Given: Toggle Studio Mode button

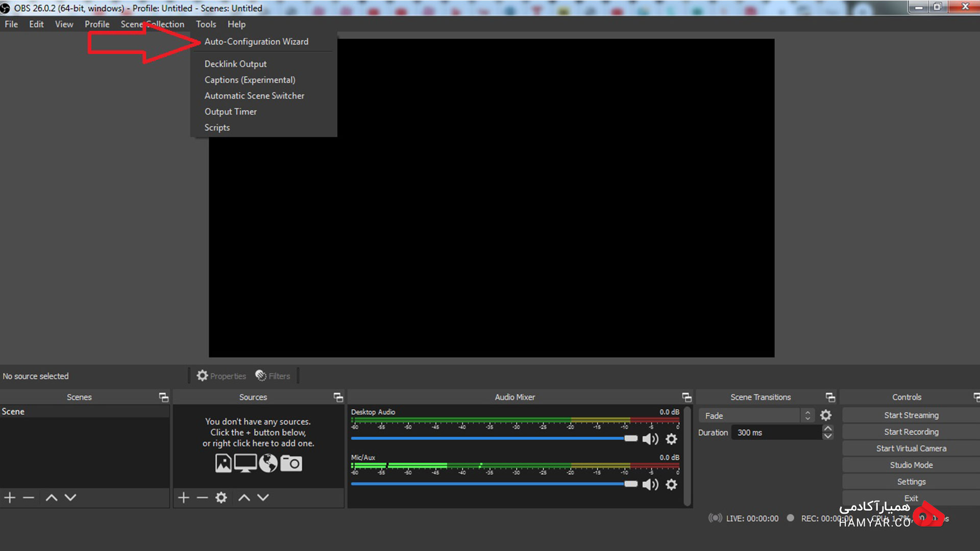Looking at the screenshot, I should pos(911,465).
